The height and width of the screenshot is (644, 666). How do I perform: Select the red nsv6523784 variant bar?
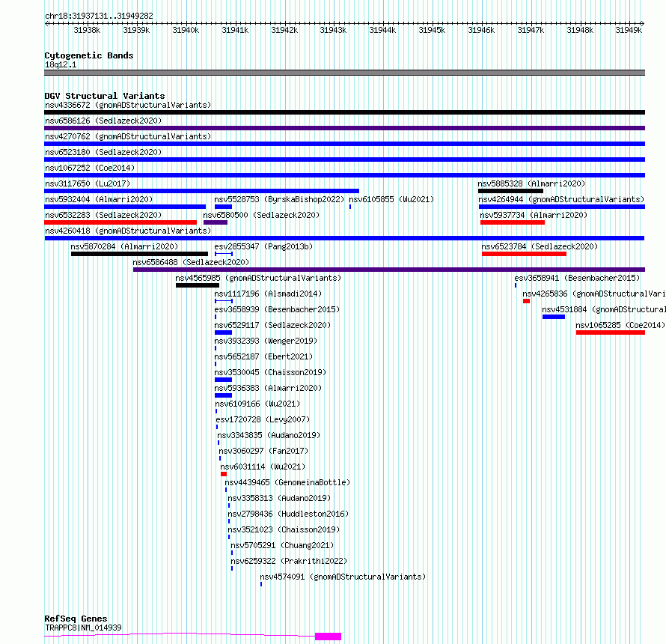coord(524,254)
